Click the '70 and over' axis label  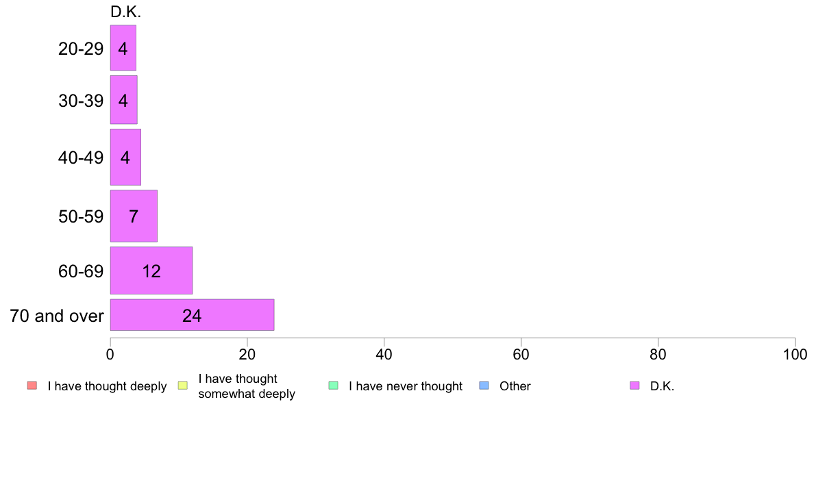click(57, 316)
